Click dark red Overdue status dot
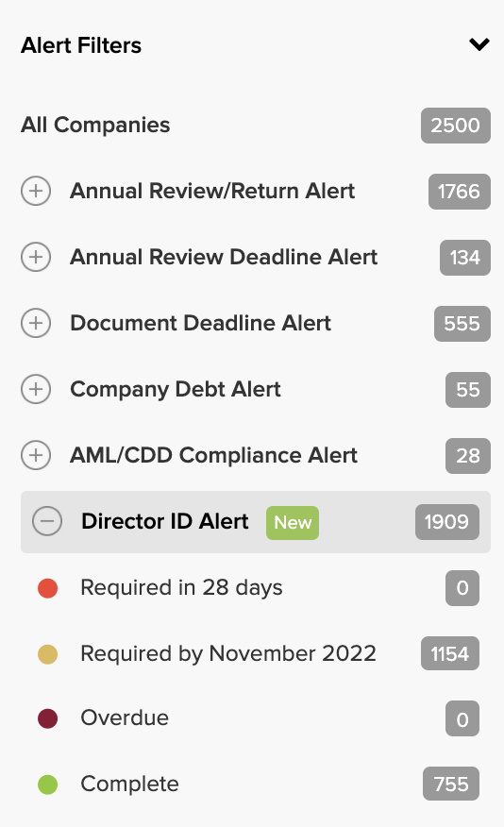Screen dimensions: 504x827 [x=47, y=718]
